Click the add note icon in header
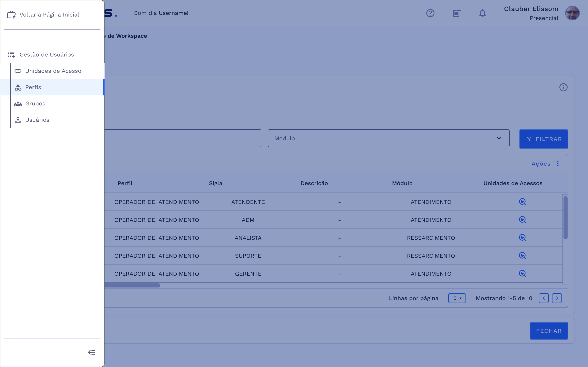The width and height of the screenshot is (588, 367). pos(457,13)
